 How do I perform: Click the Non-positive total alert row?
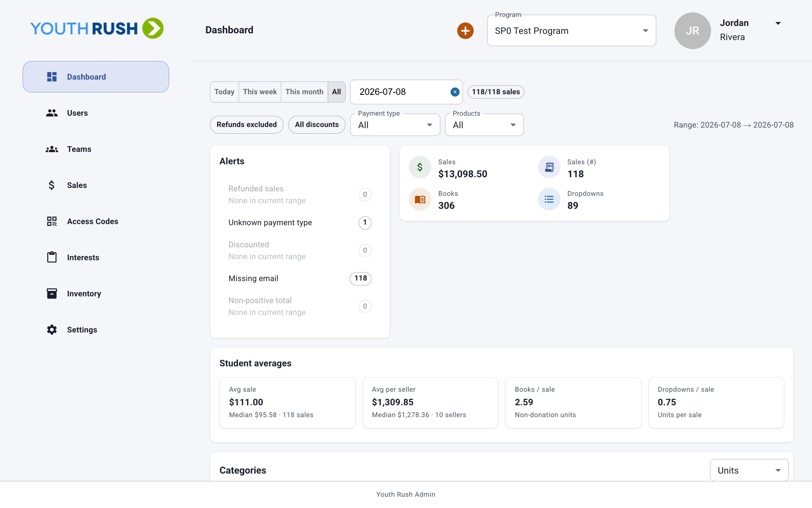(300, 306)
